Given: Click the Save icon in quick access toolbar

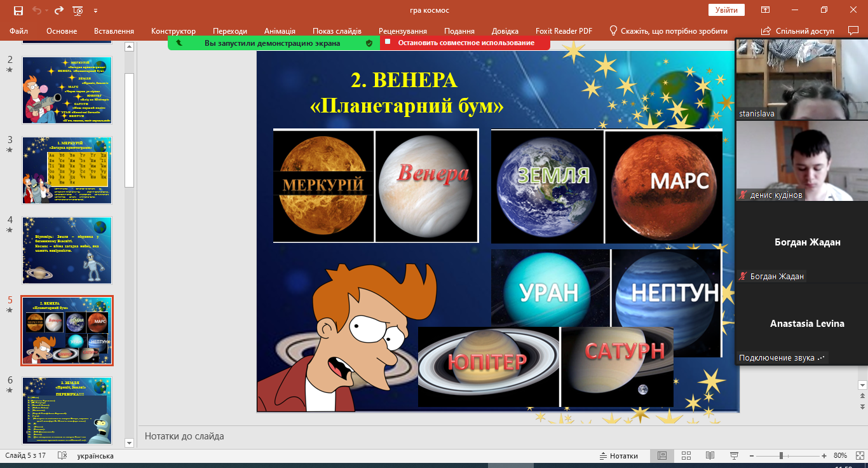Looking at the screenshot, I should click(x=18, y=10).
